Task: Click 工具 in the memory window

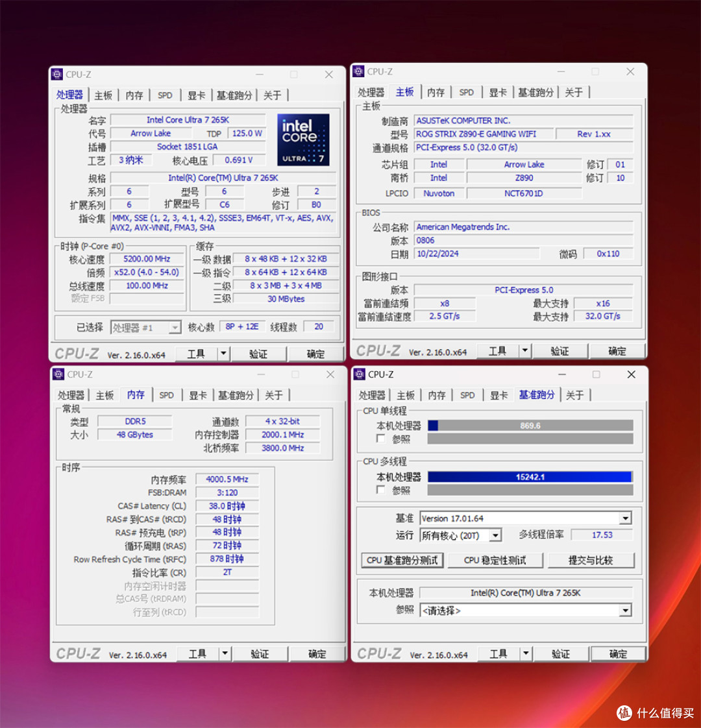Action: tap(198, 654)
